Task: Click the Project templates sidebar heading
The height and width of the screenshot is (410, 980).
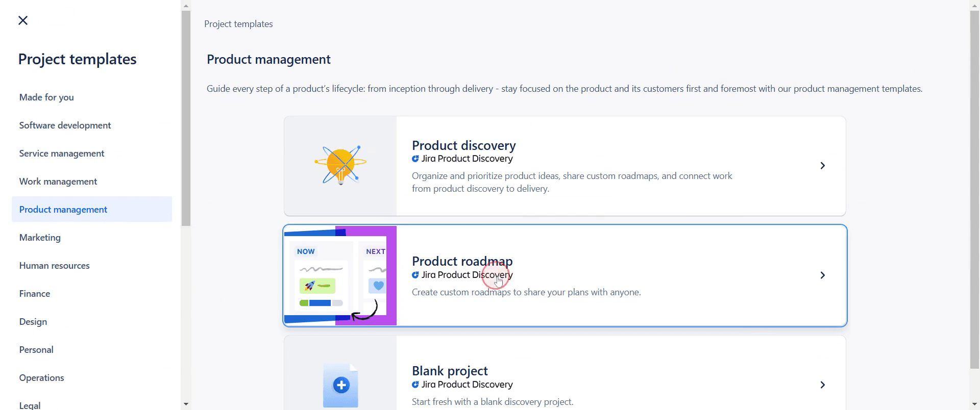Action: (77, 59)
